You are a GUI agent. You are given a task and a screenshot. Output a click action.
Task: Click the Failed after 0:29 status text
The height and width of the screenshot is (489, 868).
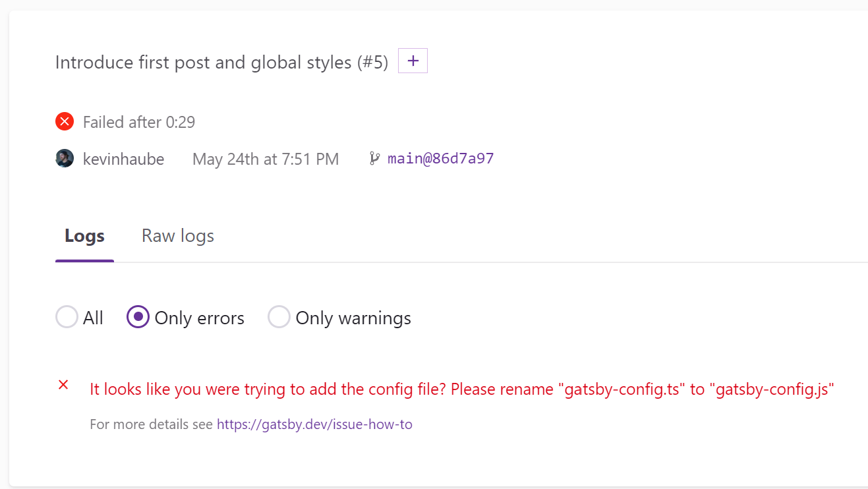coord(138,121)
